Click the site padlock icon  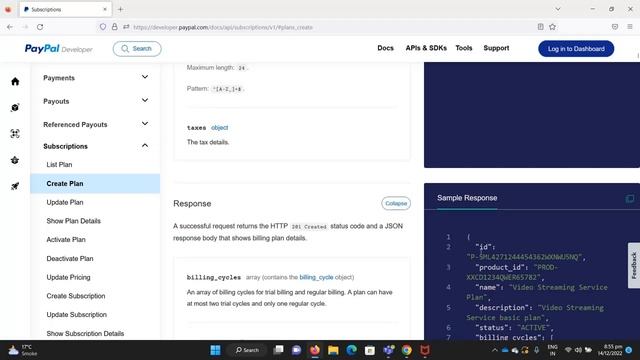pos(115,27)
